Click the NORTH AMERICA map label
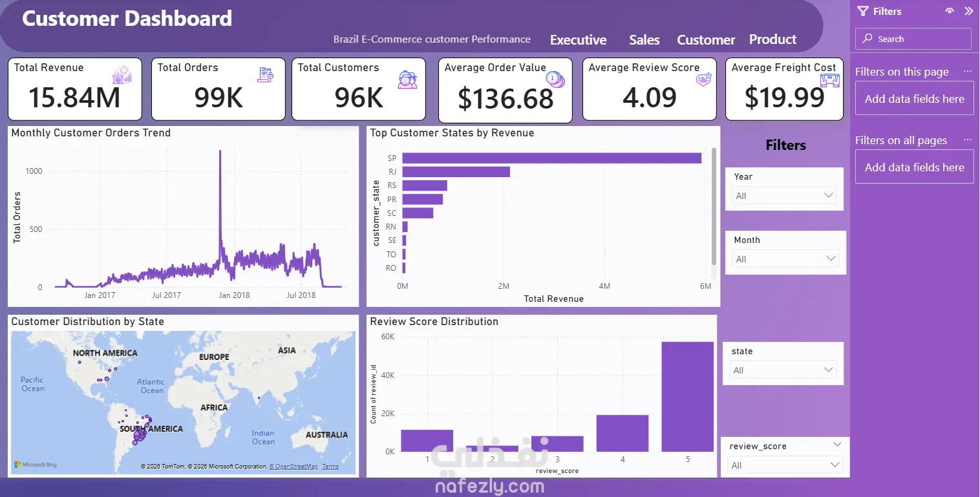The image size is (980, 497). click(x=105, y=353)
